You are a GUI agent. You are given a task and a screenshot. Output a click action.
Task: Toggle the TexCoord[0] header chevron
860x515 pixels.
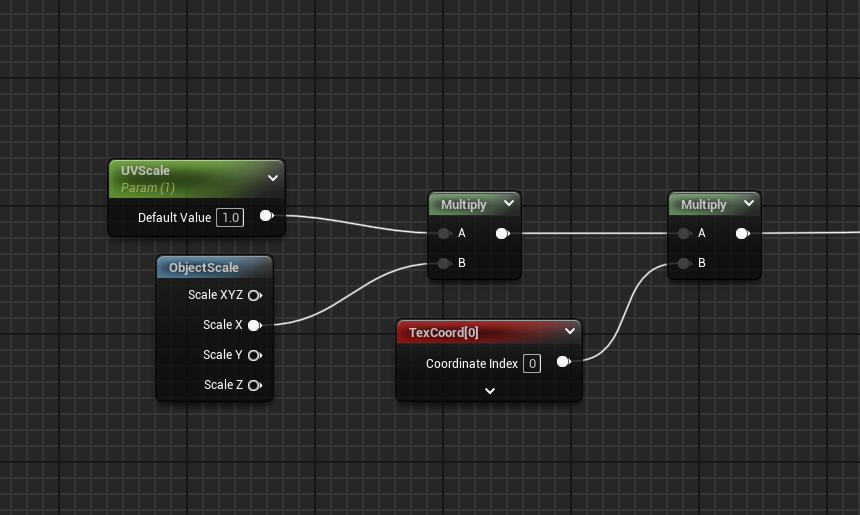click(x=569, y=331)
